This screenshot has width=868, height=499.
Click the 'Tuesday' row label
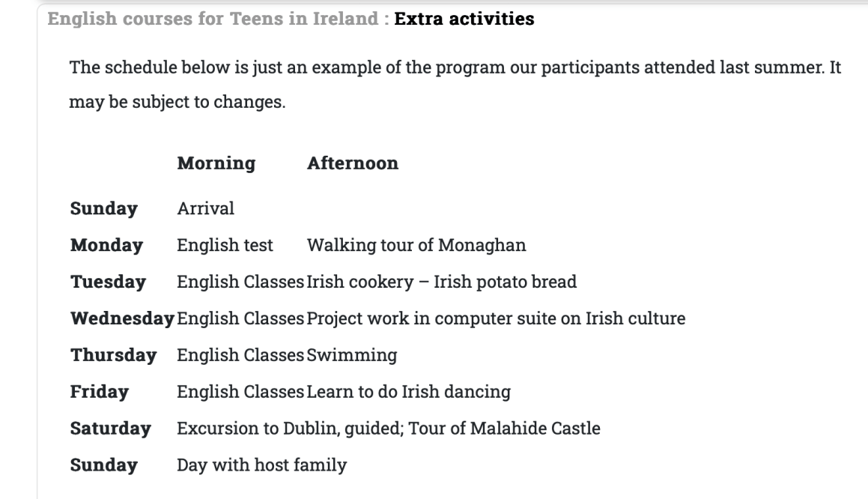point(107,282)
